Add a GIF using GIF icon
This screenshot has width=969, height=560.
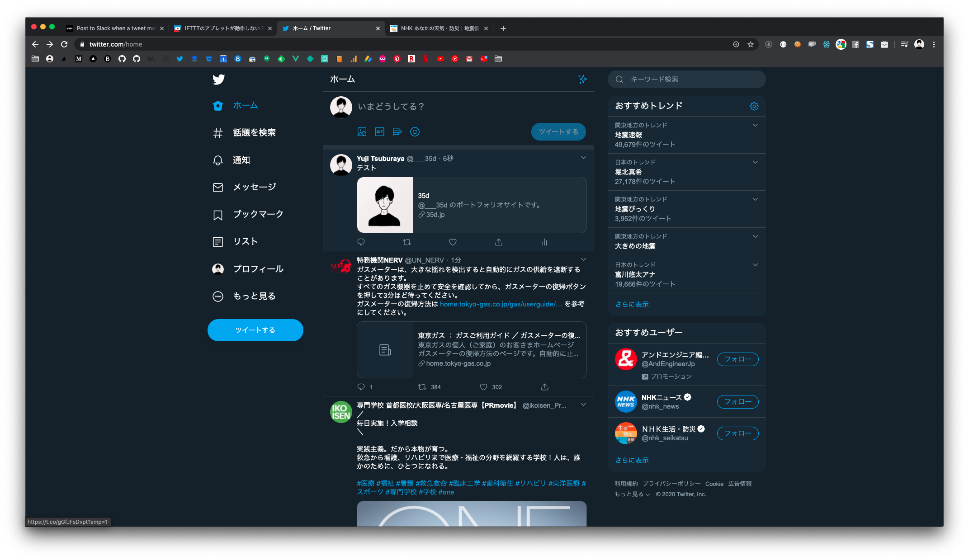379,132
